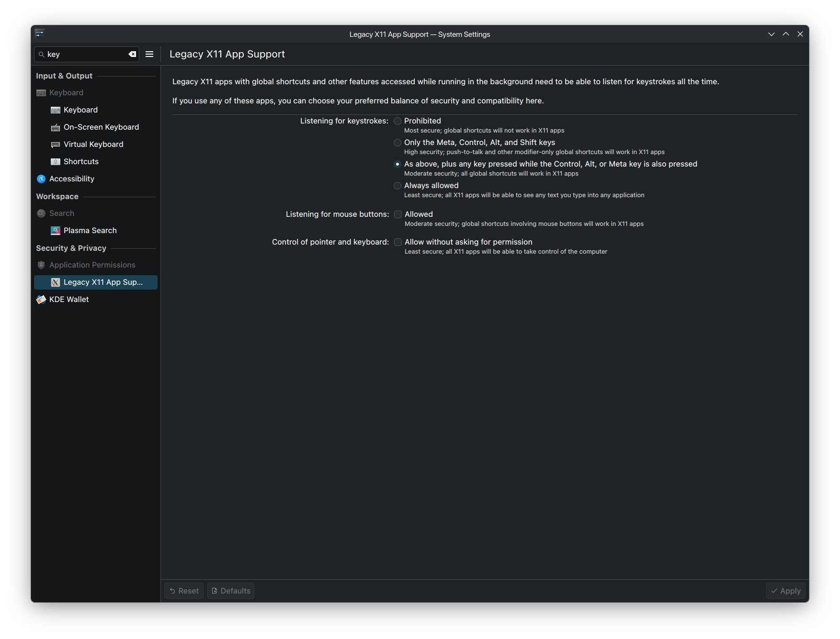Maximize the System Settings window

pos(786,34)
